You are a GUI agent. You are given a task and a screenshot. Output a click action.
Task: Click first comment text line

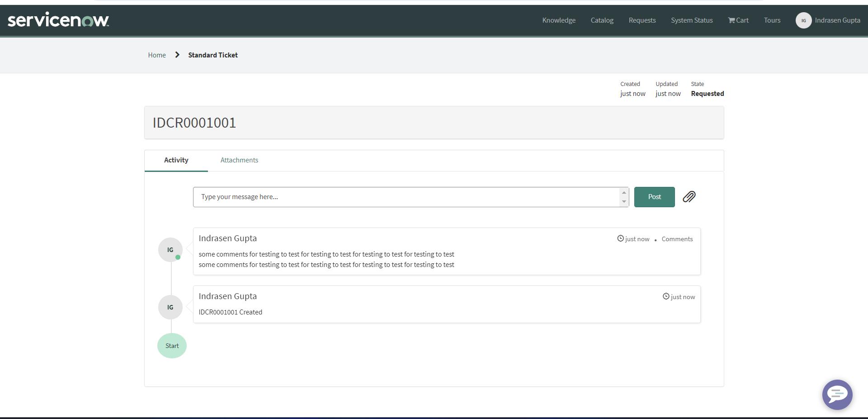coord(326,254)
